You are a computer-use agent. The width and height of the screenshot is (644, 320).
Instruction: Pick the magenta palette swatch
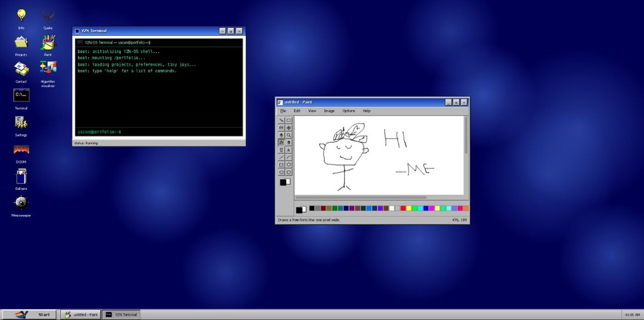tap(431, 208)
